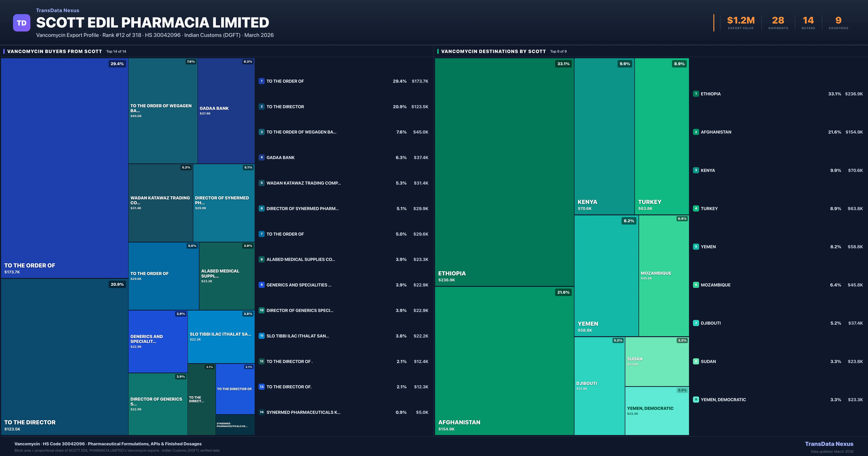Click the rank 4 badge next to GADAA BANK
This screenshot has width=868, height=456.
coord(261,157)
